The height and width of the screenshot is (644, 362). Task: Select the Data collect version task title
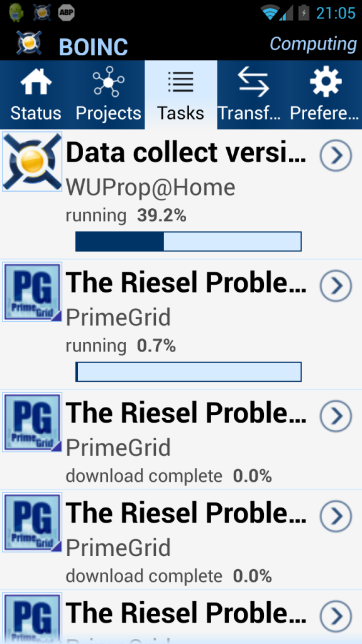(186, 152)
